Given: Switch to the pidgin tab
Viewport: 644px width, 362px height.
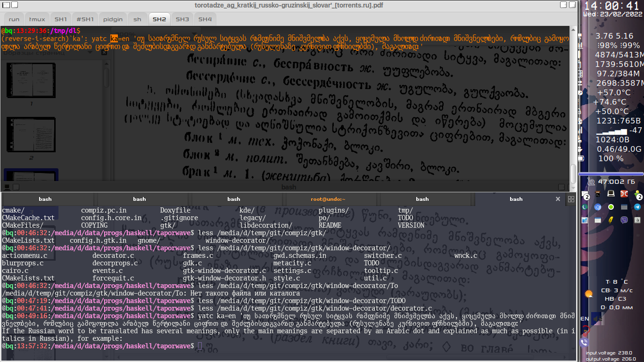Looking at the screenshot, I should point(113,19).
